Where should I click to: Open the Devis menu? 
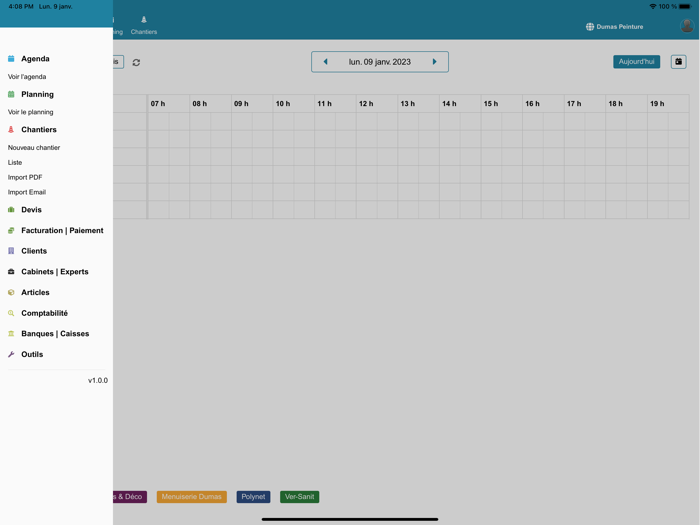[x=31, y=209]
